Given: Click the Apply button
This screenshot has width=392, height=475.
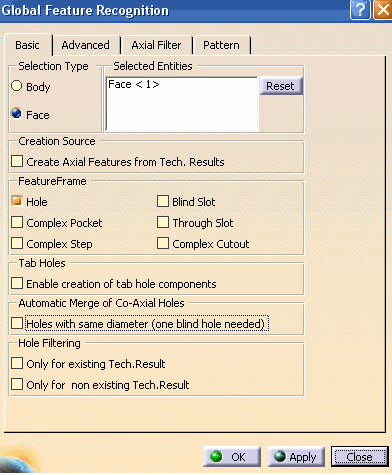Looking at the screenshot, I should click(x=296, y=457).
